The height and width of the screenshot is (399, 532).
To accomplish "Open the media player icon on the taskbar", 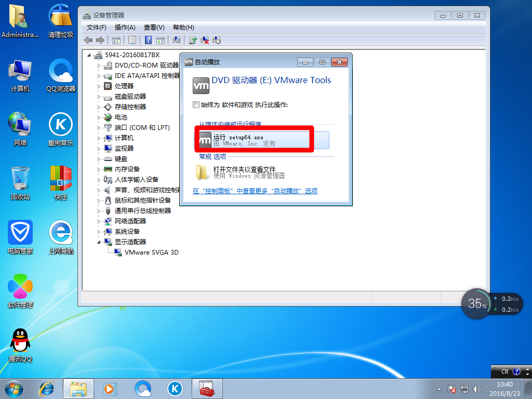I will pos(110,389).
